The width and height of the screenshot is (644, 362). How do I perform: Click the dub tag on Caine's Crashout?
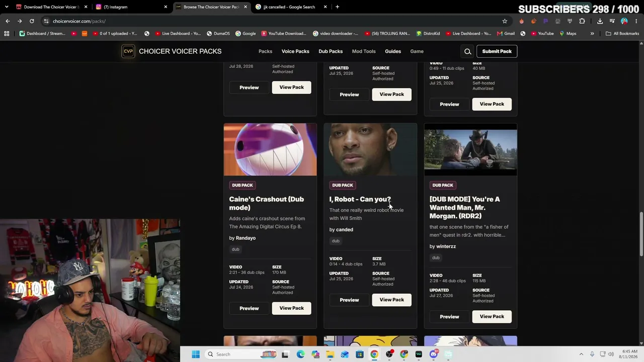pyautogui.click(x=235, y=249)
